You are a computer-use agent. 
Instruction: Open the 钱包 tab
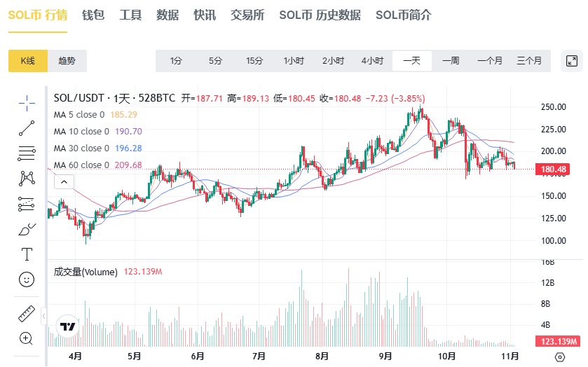[x=93, y=15]
